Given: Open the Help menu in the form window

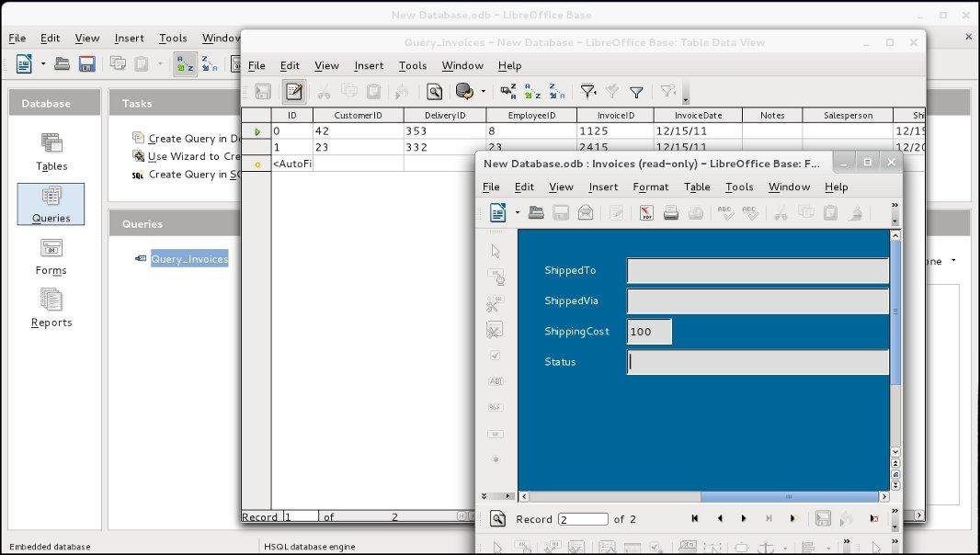Looking at the screenshot, I should [x=837, y=187].
